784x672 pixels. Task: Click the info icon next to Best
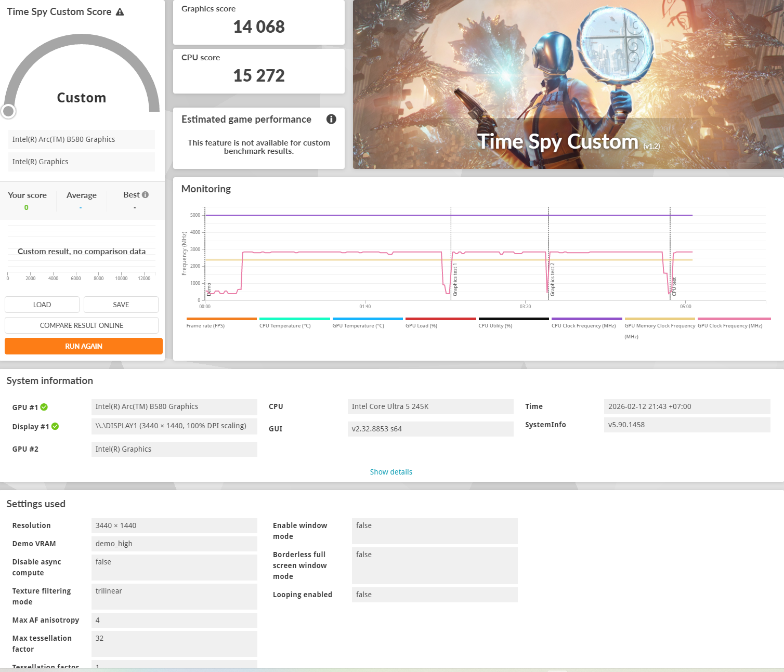tap(146, 195)
